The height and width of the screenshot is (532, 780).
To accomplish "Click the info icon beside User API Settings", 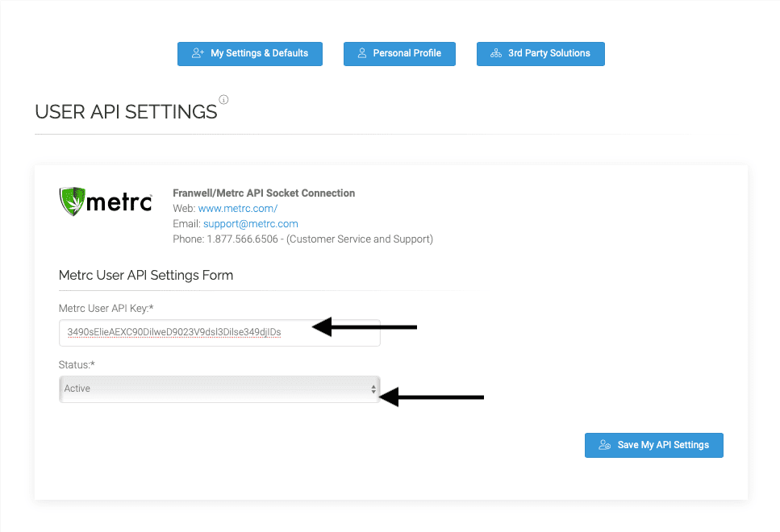I will [224, 99].
